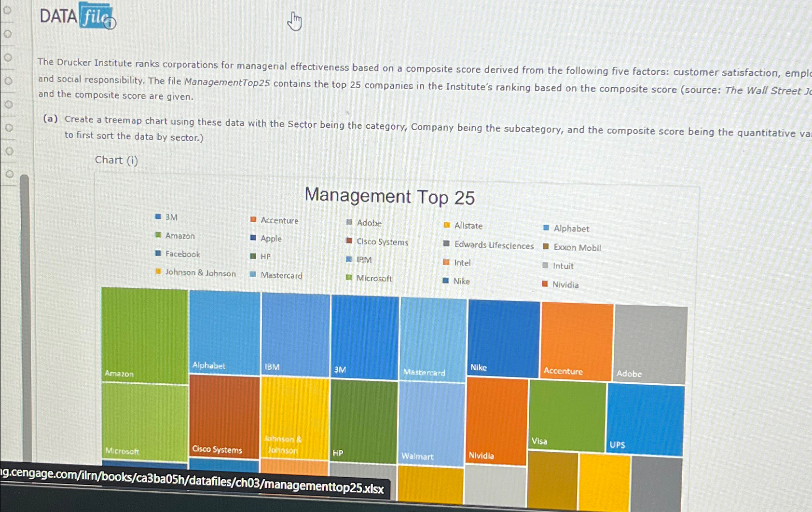
Task: Click the chart title Management Top 25
Action: pyautogui.click(x=390, y=197)
